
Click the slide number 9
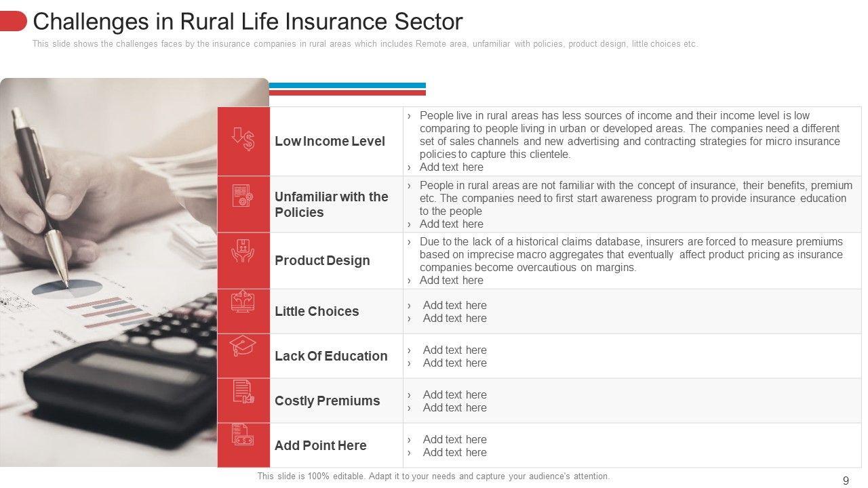(846, 481)
